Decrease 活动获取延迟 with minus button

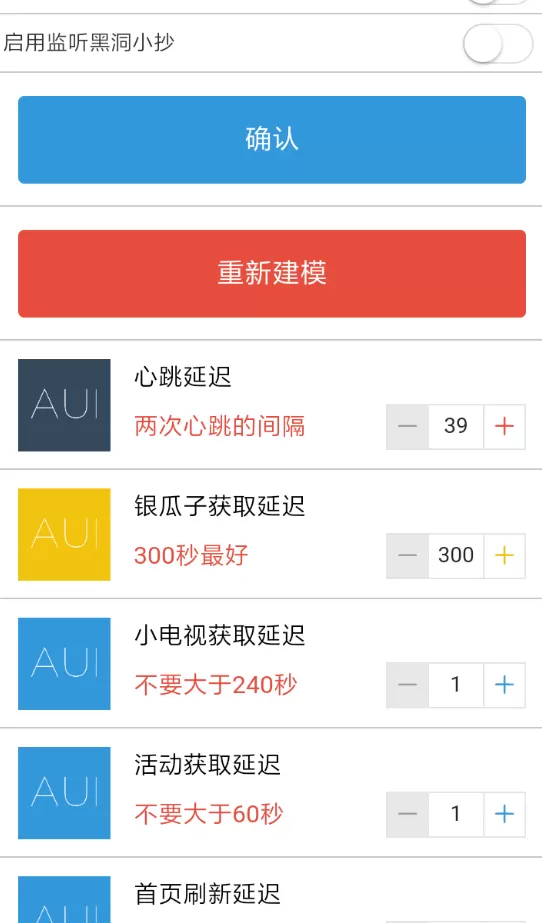point(407,815)
